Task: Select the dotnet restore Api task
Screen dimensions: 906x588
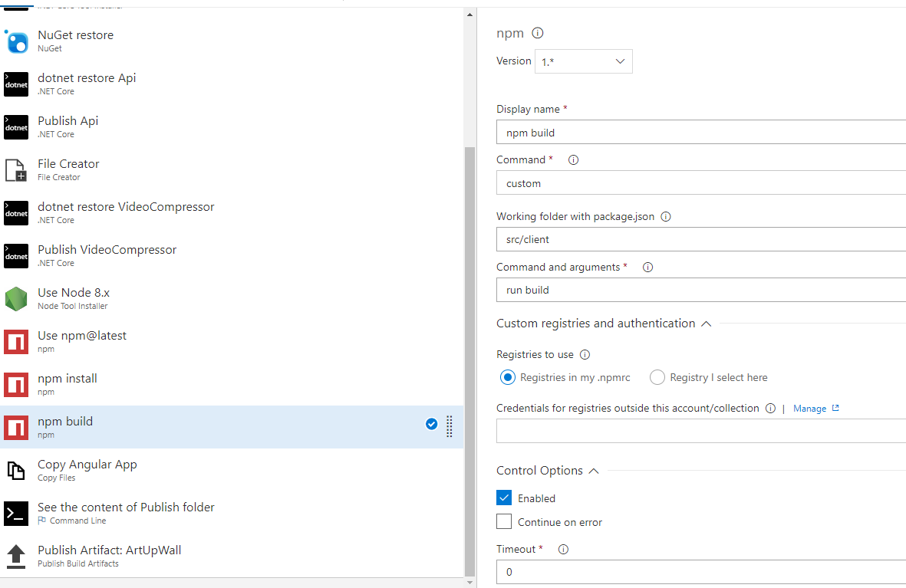Action: [231, 84]
